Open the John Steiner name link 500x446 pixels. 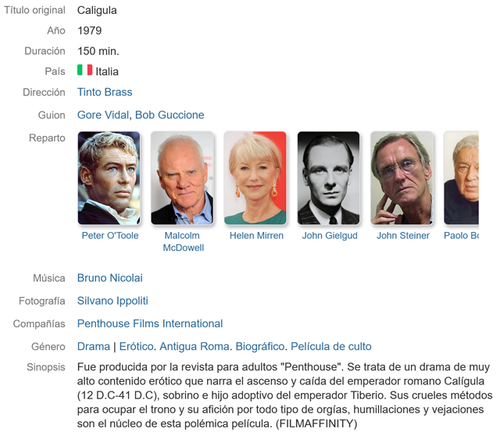coord(403,236)
